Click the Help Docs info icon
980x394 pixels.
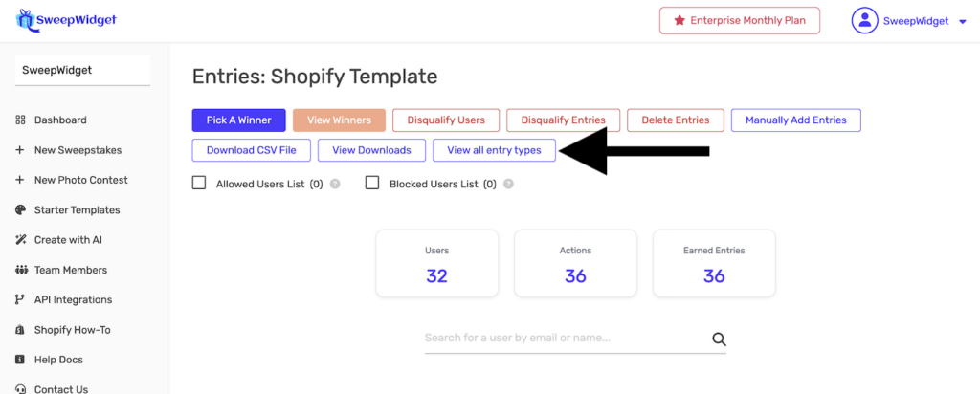tap(20, 361)
